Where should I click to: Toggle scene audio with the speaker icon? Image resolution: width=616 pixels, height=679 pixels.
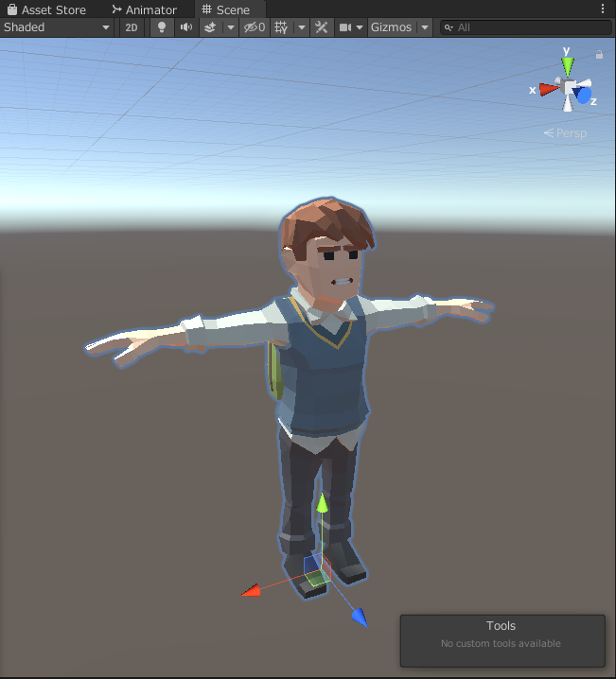pos(186,27)
